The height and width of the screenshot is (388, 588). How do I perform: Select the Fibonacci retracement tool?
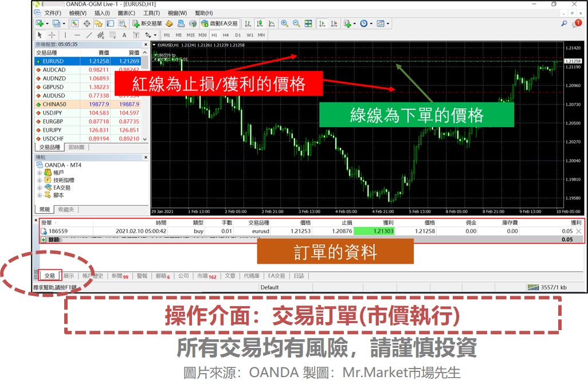coord(112,35)
